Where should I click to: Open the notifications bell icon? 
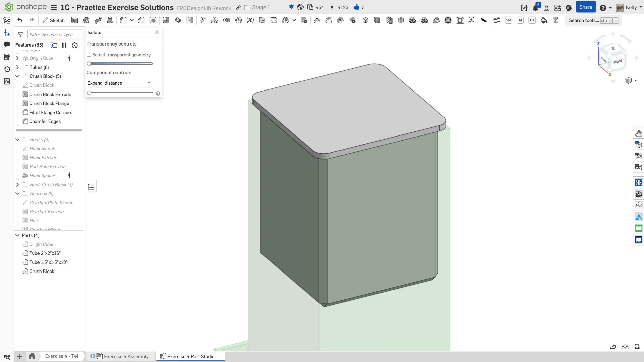(535, 8)
